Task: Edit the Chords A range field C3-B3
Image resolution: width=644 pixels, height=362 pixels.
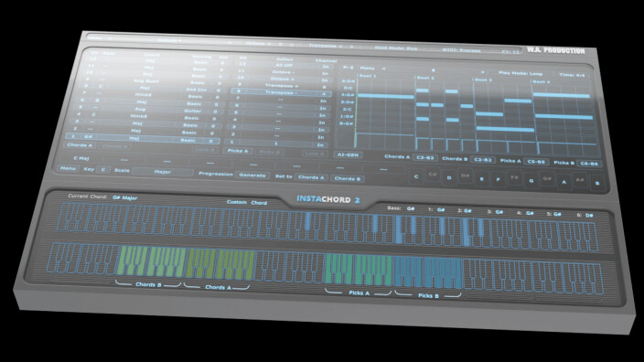Action: (x=425, y=157)
